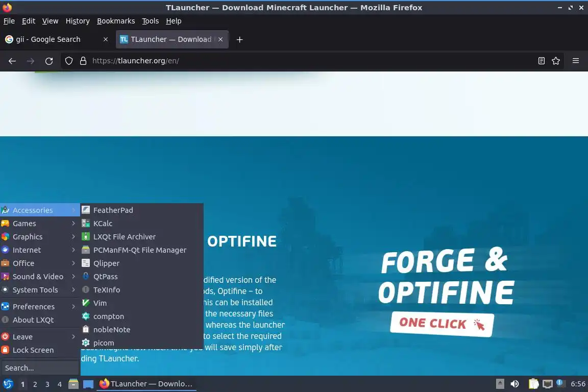Expand the Games submenu arrow
Image resolution: width=588 pixels, height=392 pixels.
pyautogui.click(x=73, y=223)
